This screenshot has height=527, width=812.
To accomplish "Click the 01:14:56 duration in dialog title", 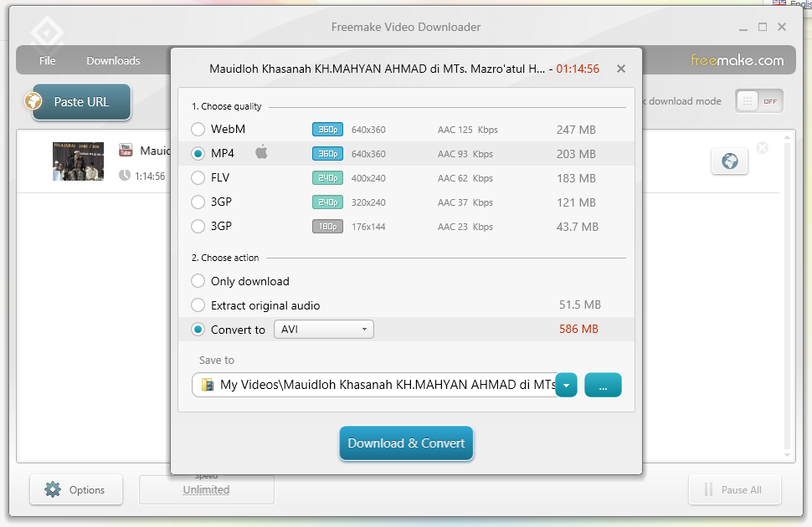I will tap(578, 69).
